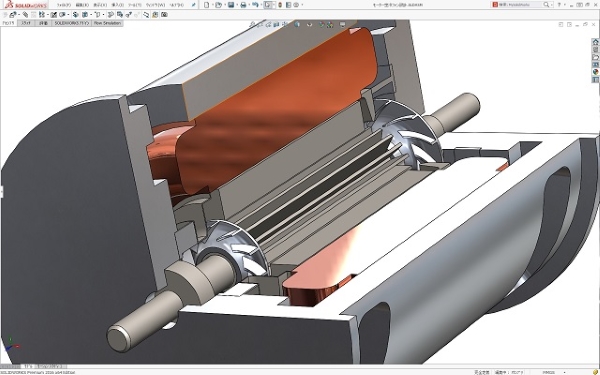
Task: Toggle the pin icon beside menu bar
Action: click(194, 5)
